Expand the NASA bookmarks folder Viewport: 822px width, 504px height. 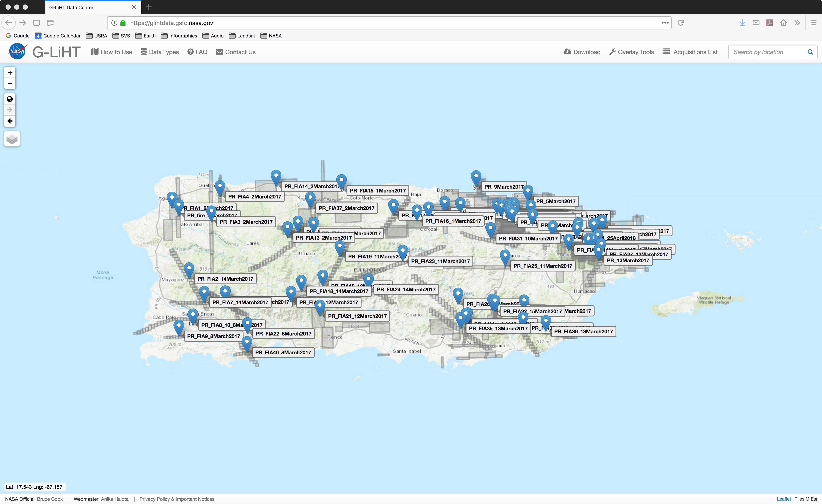click(x=271, y=36)
